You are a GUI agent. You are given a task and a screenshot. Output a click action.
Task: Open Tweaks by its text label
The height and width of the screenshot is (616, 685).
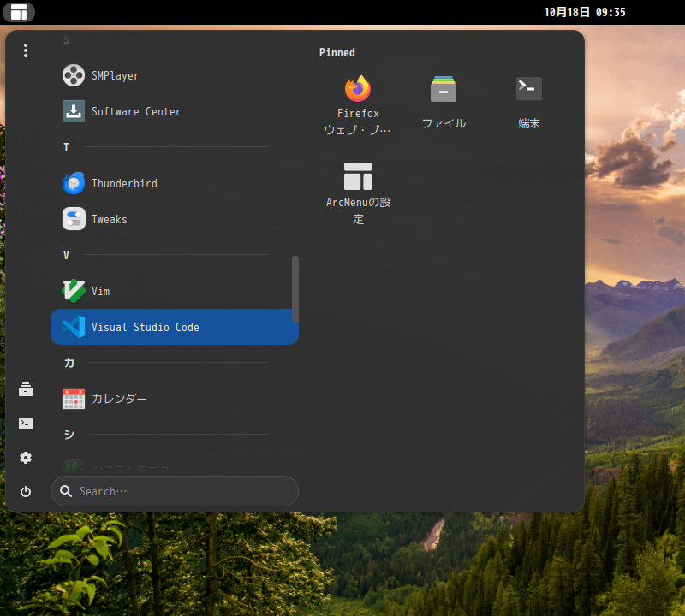pyautogui.click(x=110, y=220)
